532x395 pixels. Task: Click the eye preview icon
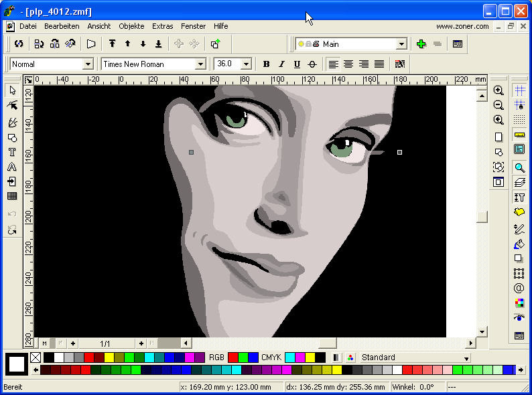[x=519, y=318]
